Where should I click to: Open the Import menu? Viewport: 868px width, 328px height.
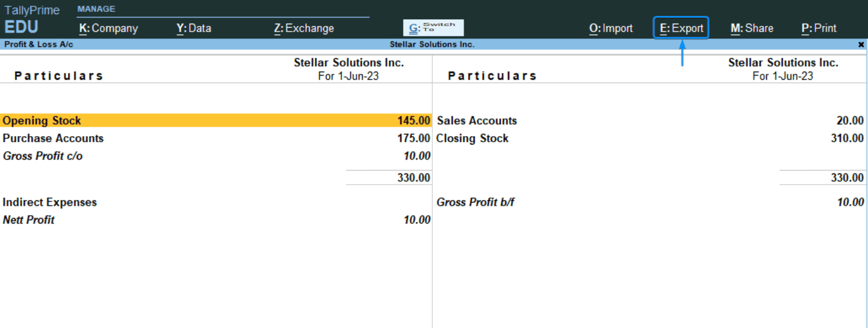610,28
